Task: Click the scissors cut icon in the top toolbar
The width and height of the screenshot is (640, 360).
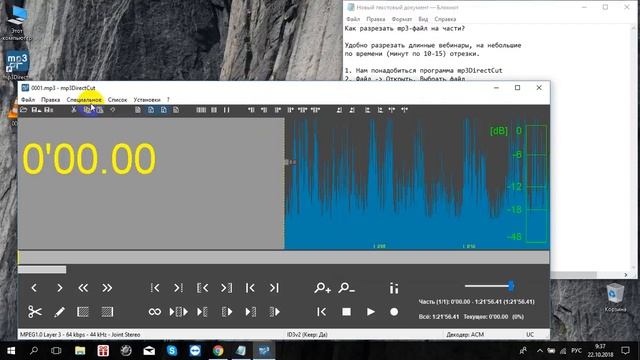Action: (x=73, y=110)
